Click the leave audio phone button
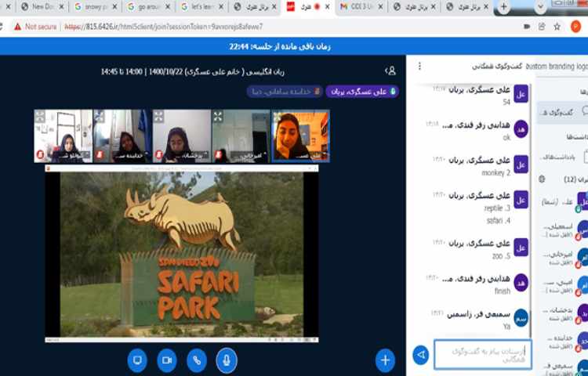588x376 pixels. [x=197, y=360]
